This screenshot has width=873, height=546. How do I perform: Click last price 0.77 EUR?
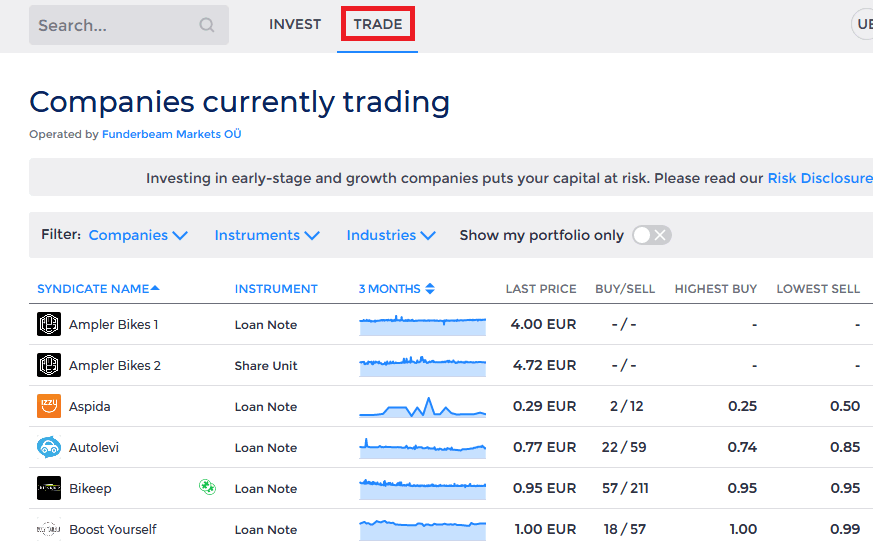click(545, 447)
